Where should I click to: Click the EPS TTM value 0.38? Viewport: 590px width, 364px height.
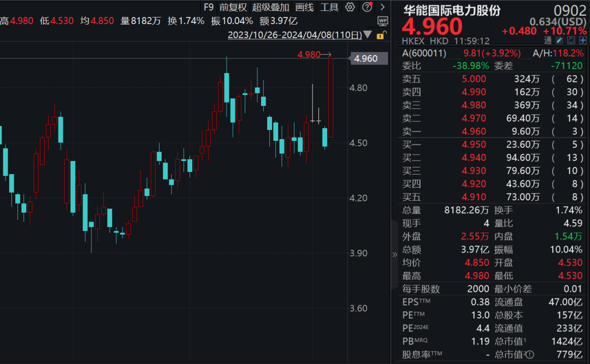tap(480, 302)
